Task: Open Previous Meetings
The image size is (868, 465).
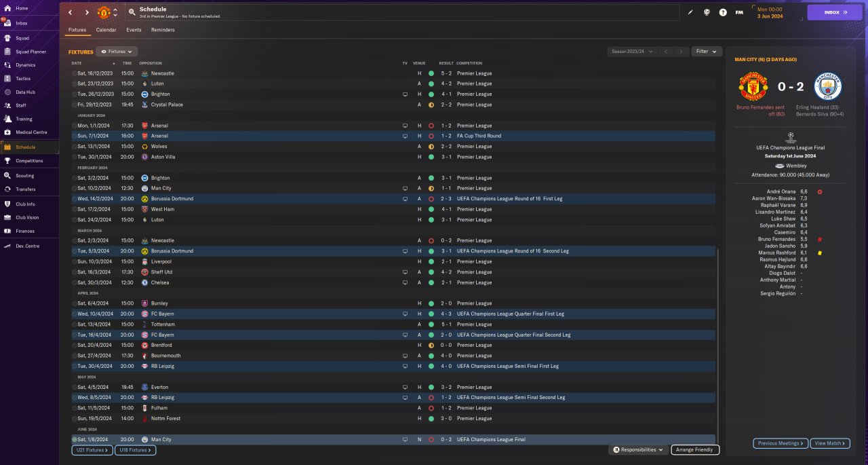Action: click(781, 443)
